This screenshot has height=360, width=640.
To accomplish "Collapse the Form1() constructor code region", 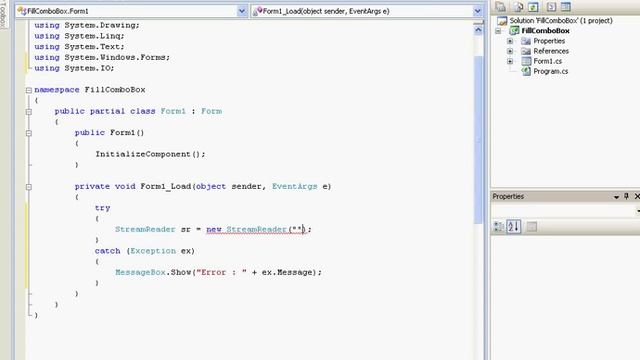I will [x=29, y=133].
